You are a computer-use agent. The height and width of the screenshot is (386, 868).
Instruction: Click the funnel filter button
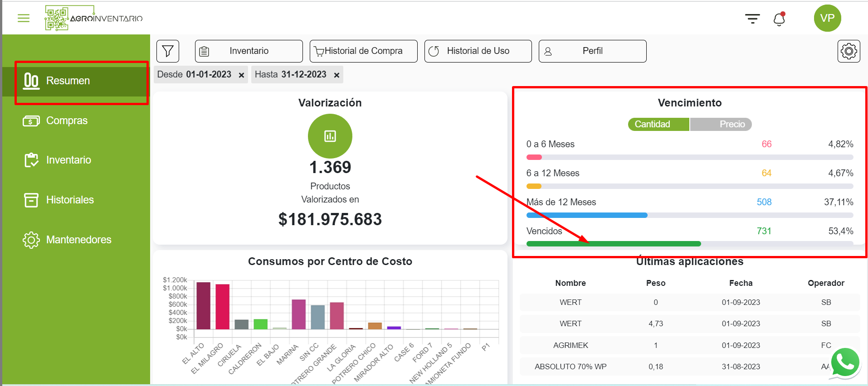click(168, 51)
